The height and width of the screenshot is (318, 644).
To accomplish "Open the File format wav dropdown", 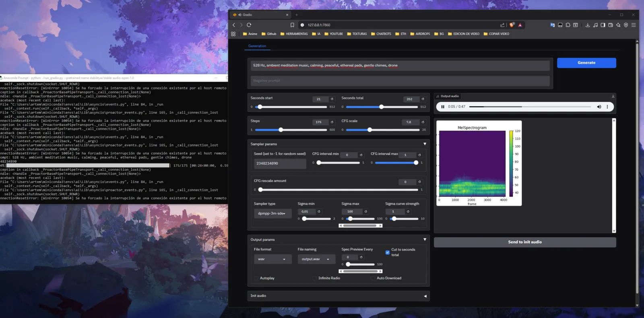I will point(272,259).
